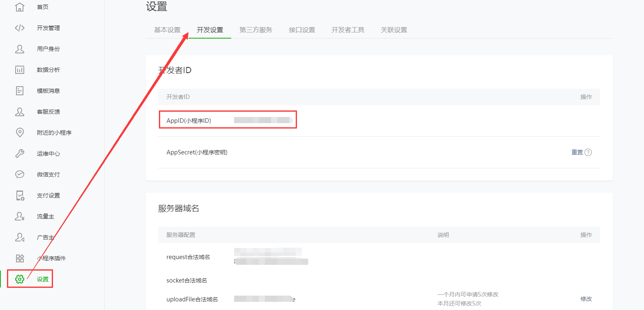644x310 pixels.
Task: Open the code brackets 开发管理 icon
Action: pyautogui.click(x=20, y=28)
